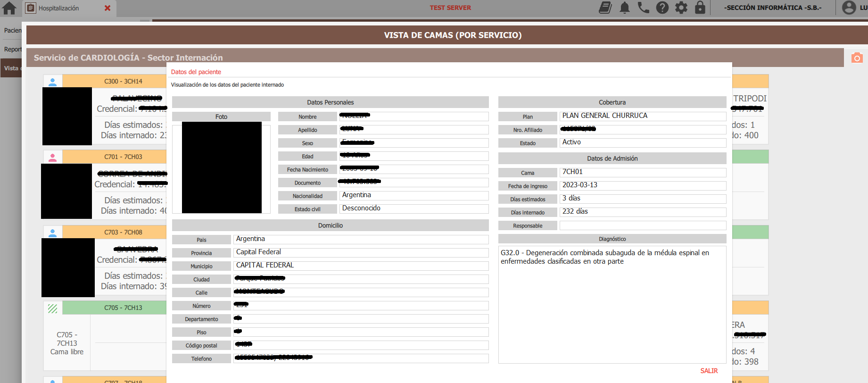Viewport: 868px width, 383px height.
Task: Open bed header C703 - 7CH08
Action: (x=123, y=232)
